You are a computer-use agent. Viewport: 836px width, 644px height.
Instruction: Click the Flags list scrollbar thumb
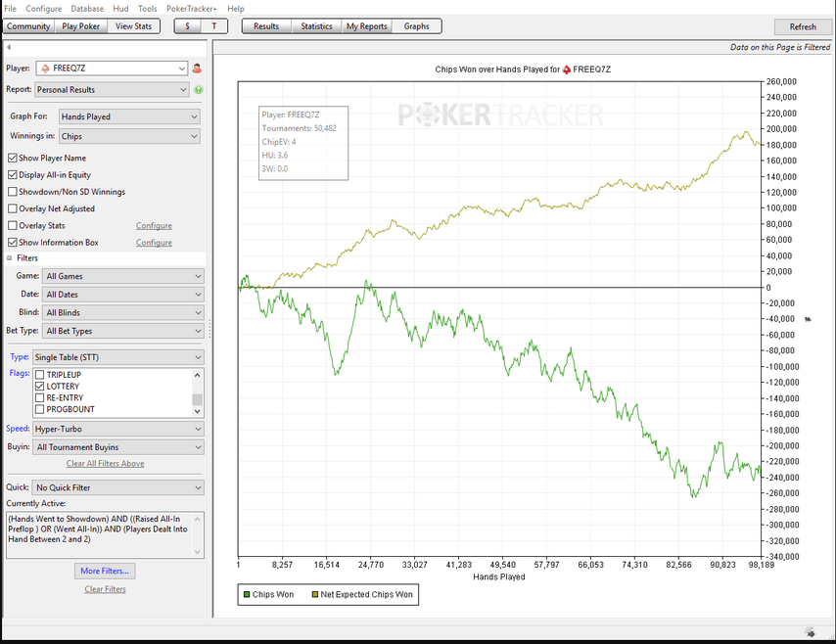tap(198, 399)
